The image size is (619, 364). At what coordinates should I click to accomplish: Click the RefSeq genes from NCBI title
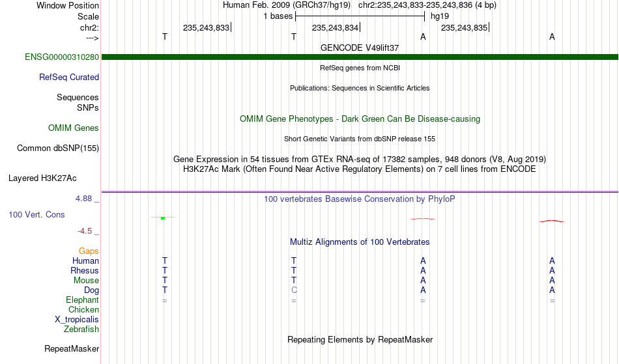click(360, 68)
